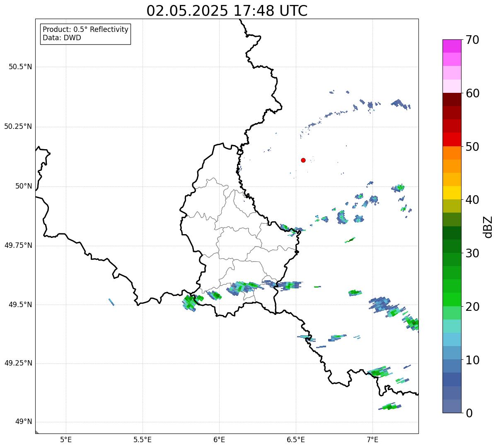Viewport: 498px width, 448px height.
Task: Click the yellow colorbar segment at 40
Action: pyautogui.click(x=452, y=193)
